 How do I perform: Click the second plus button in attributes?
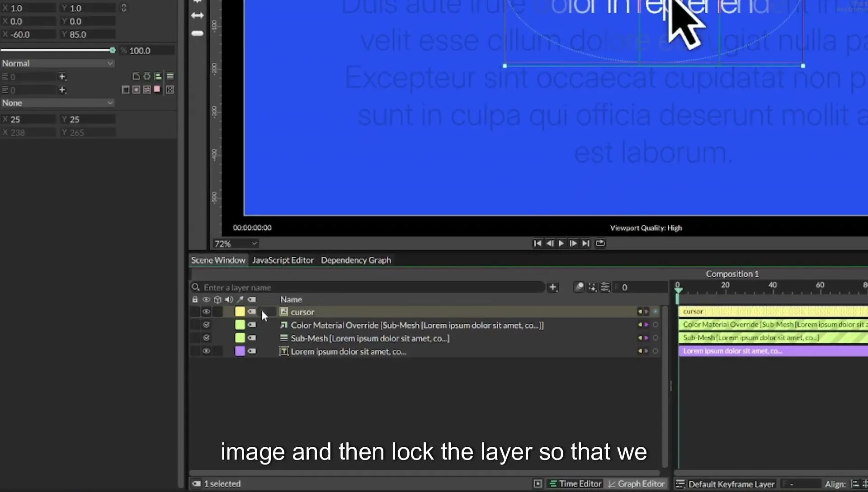62,90
